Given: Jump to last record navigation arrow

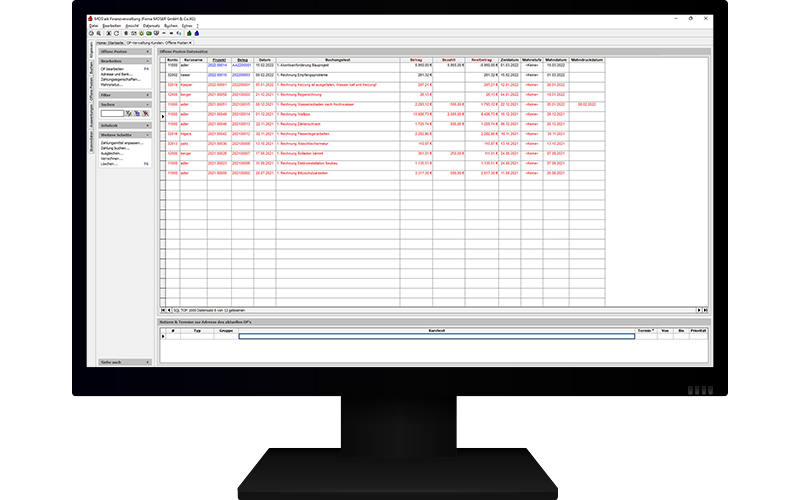Looking at the screenshot, I should tap(705, 310).
